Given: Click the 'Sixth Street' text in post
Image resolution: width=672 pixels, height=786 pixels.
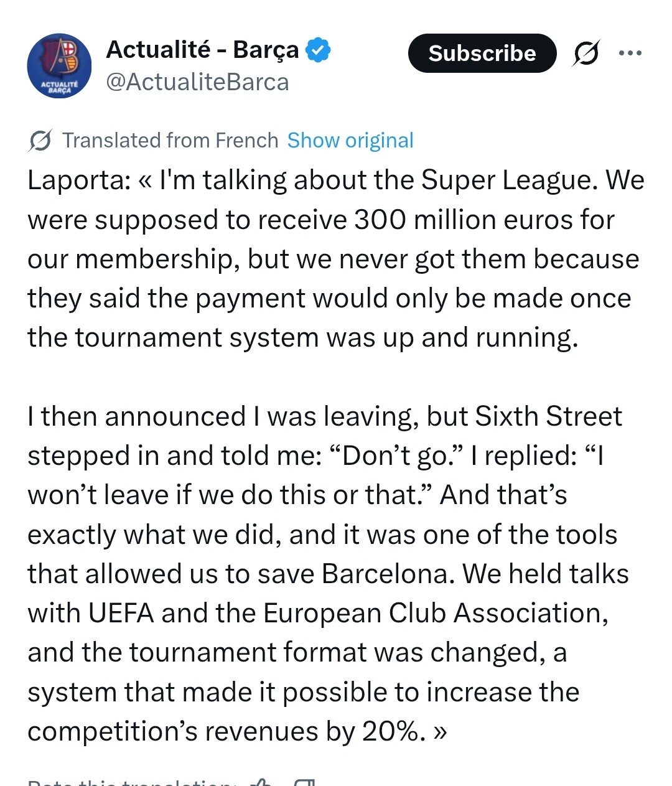Looking at the screenshot, I should click(548, 416).
